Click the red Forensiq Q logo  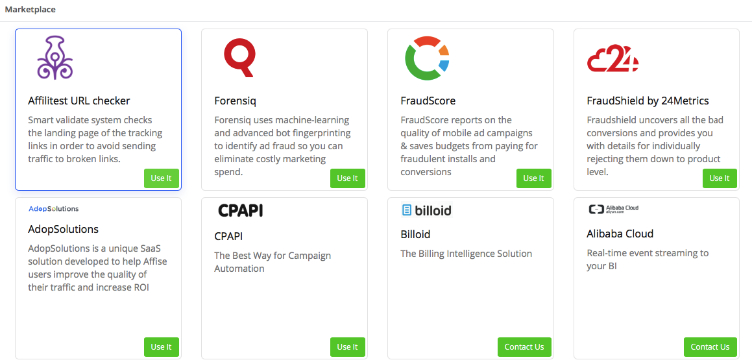(240, 58)
